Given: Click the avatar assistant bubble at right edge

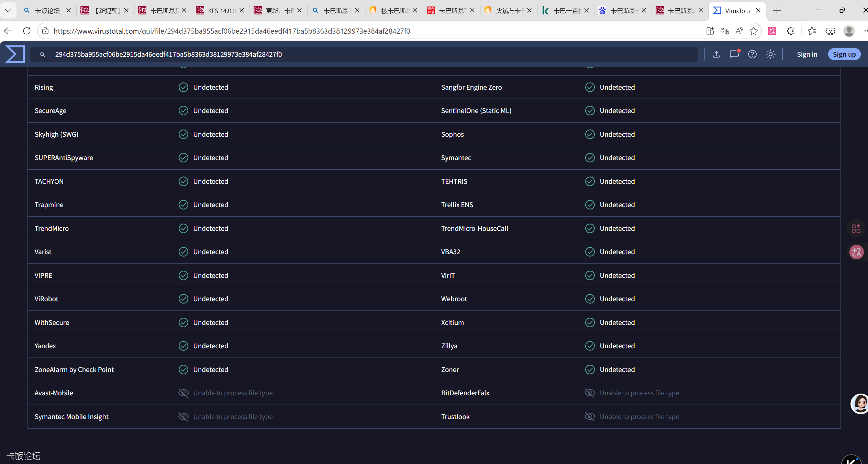Looking at the screenshot, I should (860, 404).
